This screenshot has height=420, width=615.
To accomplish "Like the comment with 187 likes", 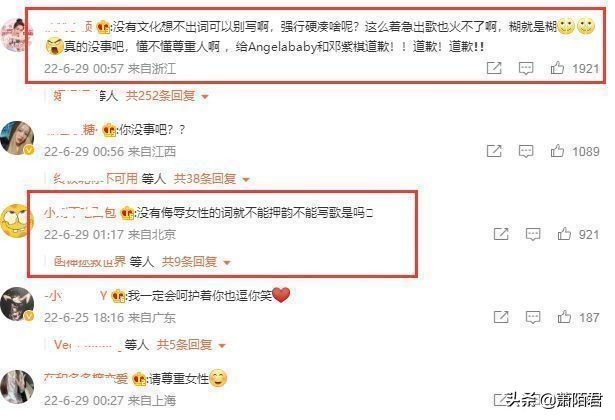I will (564, 317).
